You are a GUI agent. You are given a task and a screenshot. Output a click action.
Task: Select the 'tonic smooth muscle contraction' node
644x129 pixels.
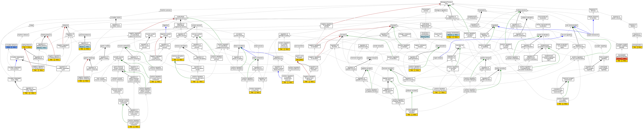(x=100, y=79)
